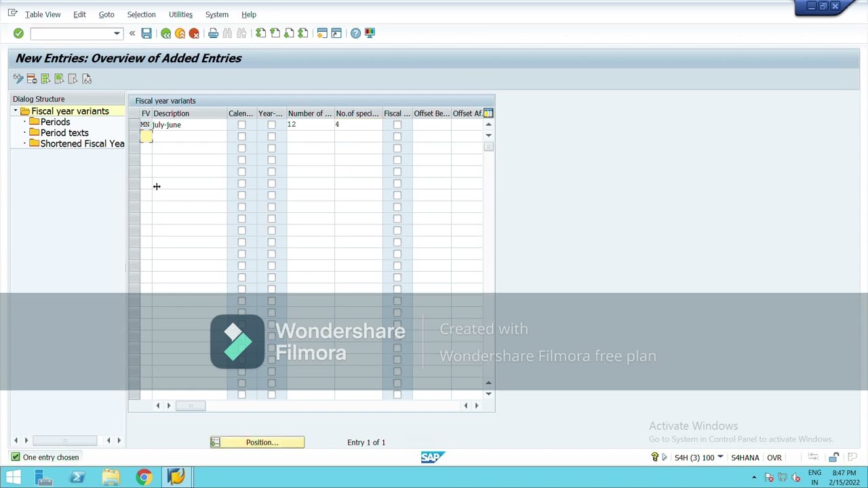This screenshot has height=488, width=868.
Task: Click into the command input field
Action: tap(71, 33)
